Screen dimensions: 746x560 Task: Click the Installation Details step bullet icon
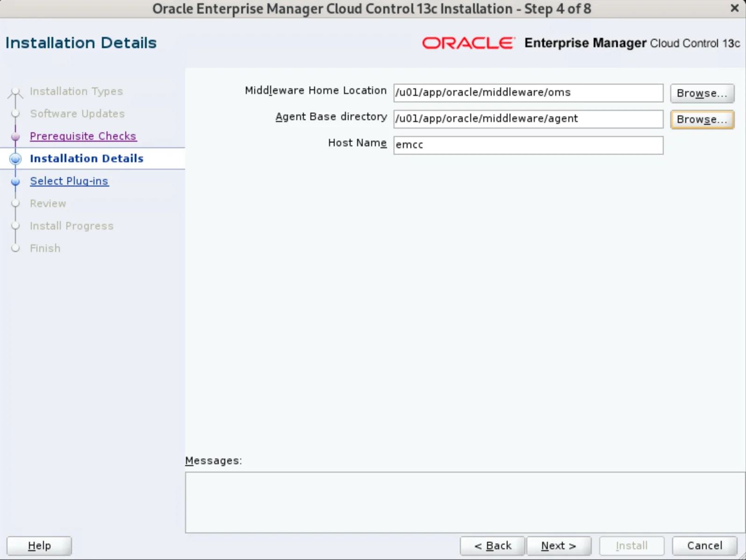[x=15, y=159]
